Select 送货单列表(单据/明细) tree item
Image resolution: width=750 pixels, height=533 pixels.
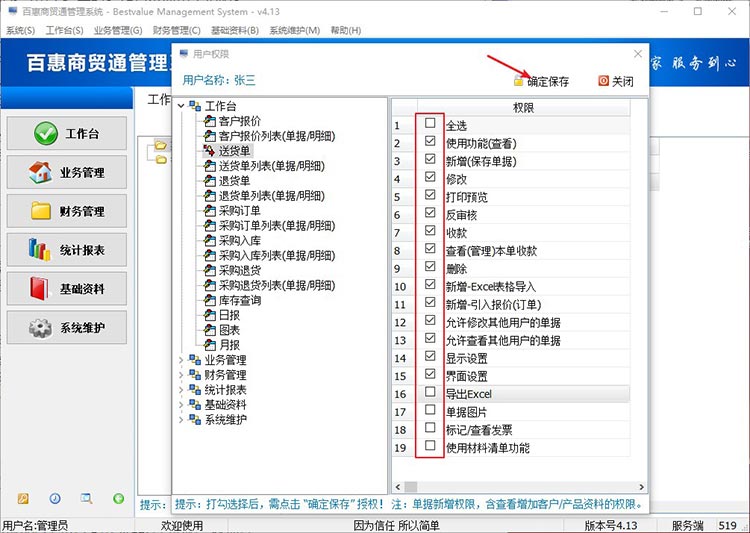[x=272, y=166]
